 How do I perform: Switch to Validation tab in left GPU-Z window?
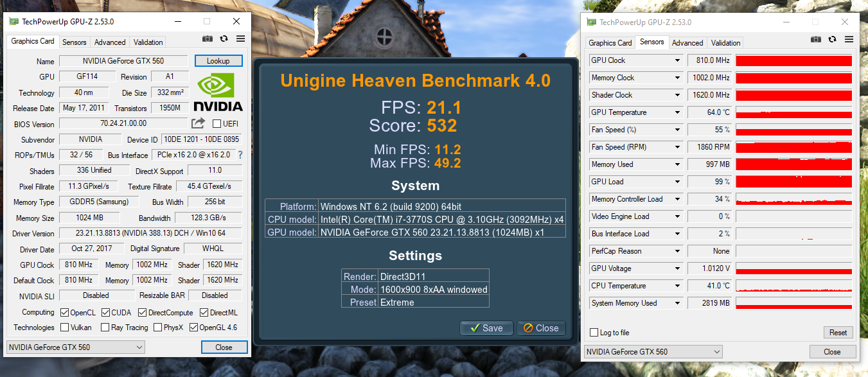[x=148, y=42]
